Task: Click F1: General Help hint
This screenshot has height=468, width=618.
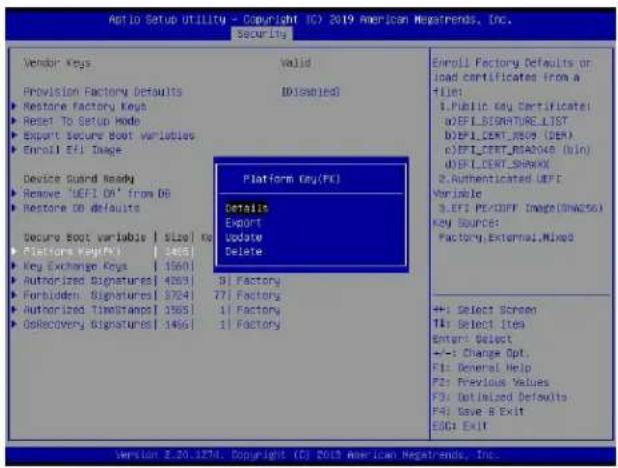Action: point(482,368)
